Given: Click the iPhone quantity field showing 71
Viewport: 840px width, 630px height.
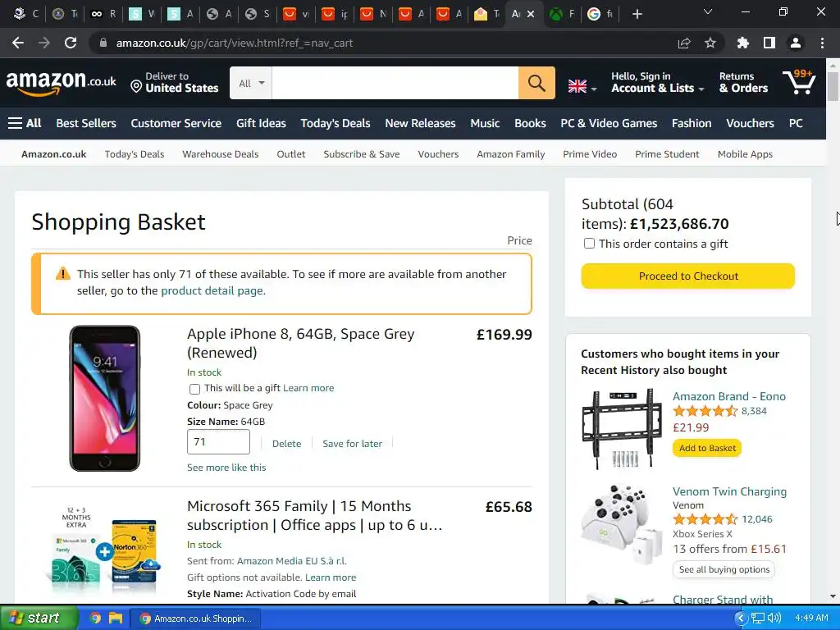Looking at the screenshot, I should [x=218, y=442].
